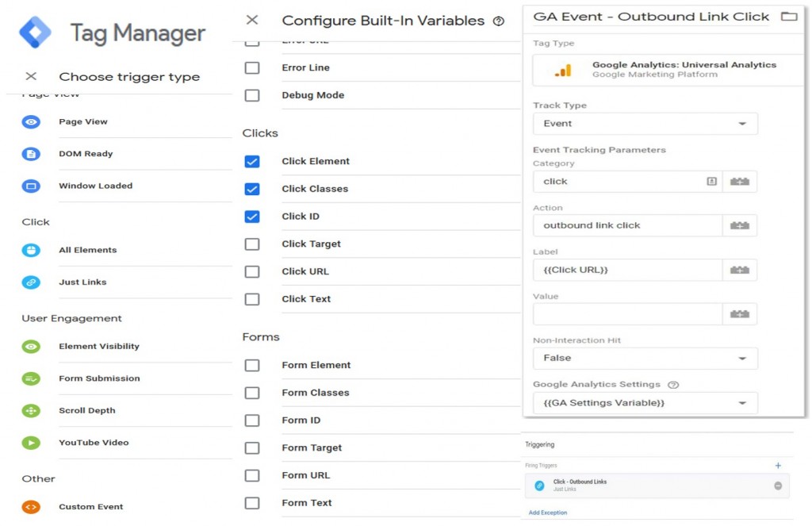Select Google Analytics: Universal Analytics tag type

(x=668, y=70)
